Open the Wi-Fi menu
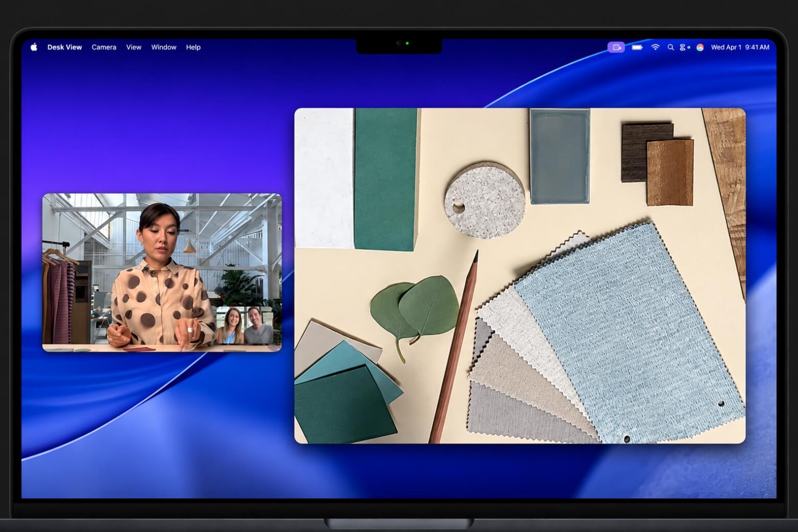Screen dimensions: 798x532 click(655, 47)
